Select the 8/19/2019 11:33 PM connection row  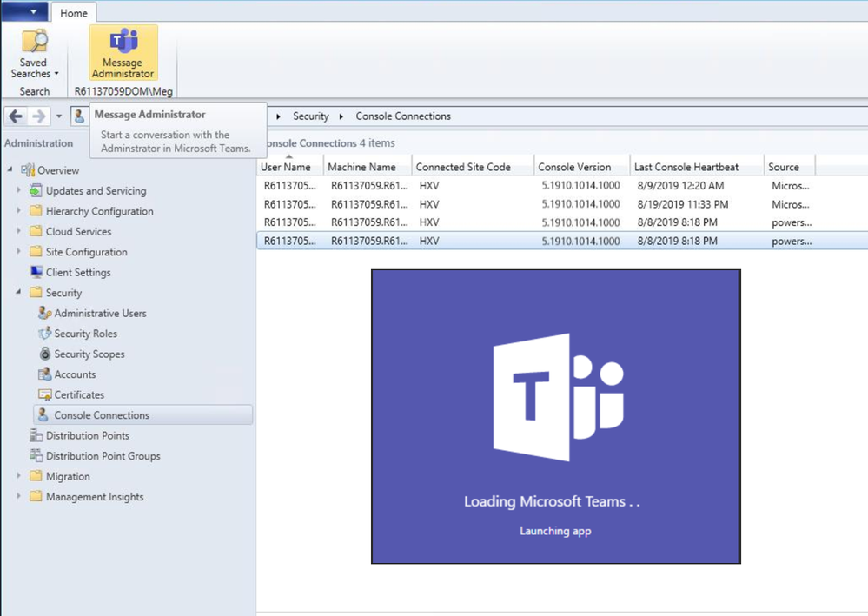562,204
